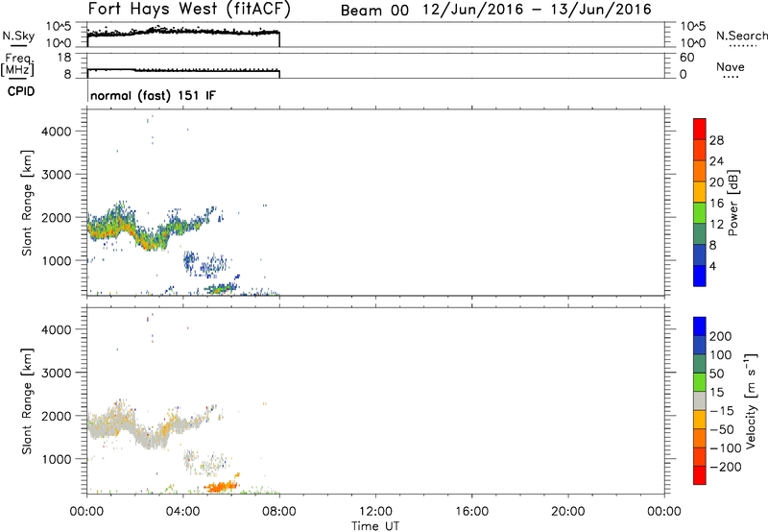Click the 'Power [dB]' colorbar title
The height and width of the screenshot is (532, 768).
pos(732,203)
